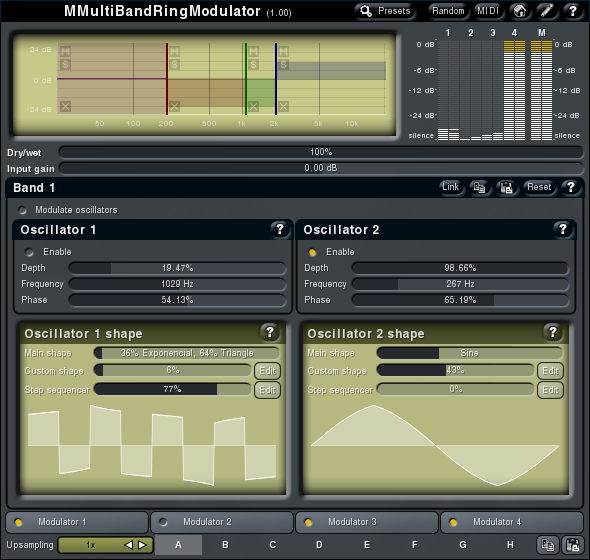Open Oscillator 1 shape help icon

pyautogui.click(x=270, y=332)
